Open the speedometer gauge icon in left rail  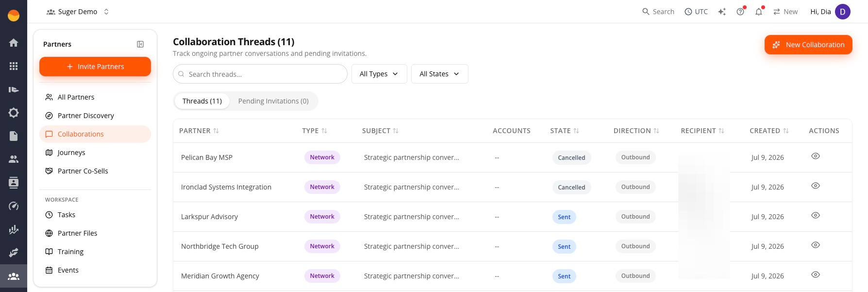[14, 206]
